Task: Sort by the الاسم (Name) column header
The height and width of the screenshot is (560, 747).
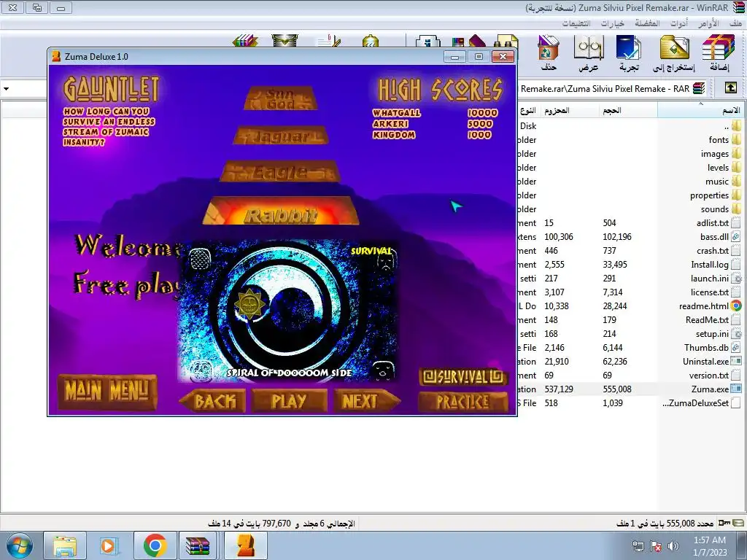Action: (x=700, y=111)
